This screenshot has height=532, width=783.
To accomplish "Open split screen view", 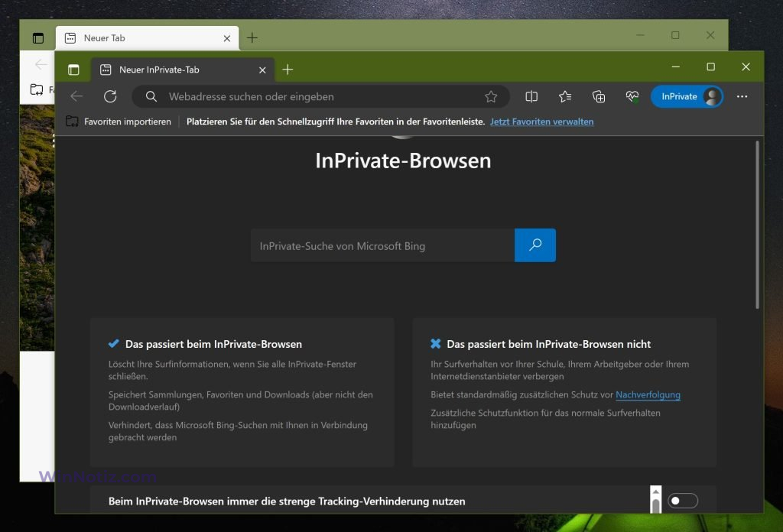I will coord(531,96).
